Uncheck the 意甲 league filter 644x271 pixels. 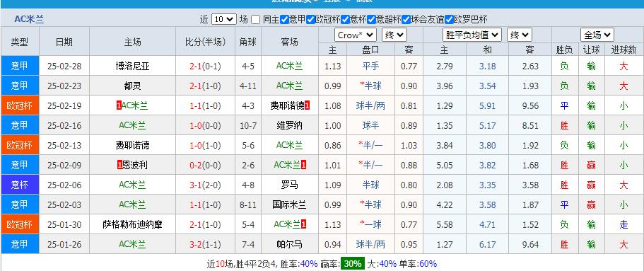pyautogui.click(x=284, y=19)
